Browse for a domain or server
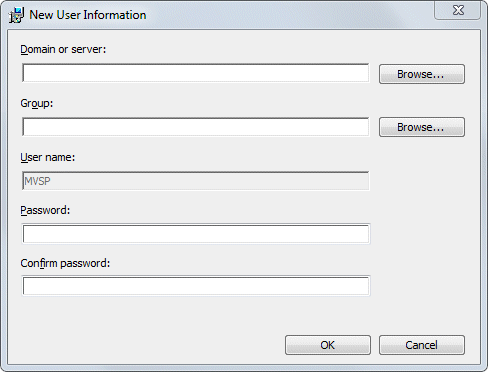This screenshot has height=372, width=488. 422,74
